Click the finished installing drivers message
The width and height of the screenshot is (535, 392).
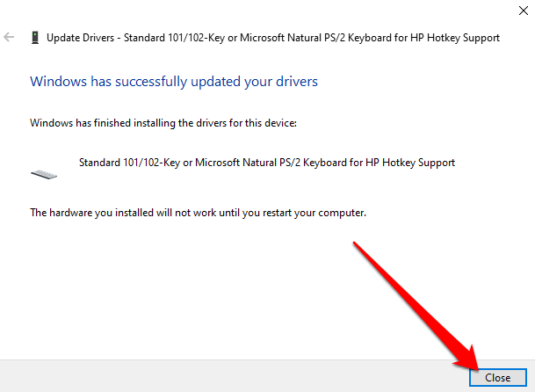(163, 123)
